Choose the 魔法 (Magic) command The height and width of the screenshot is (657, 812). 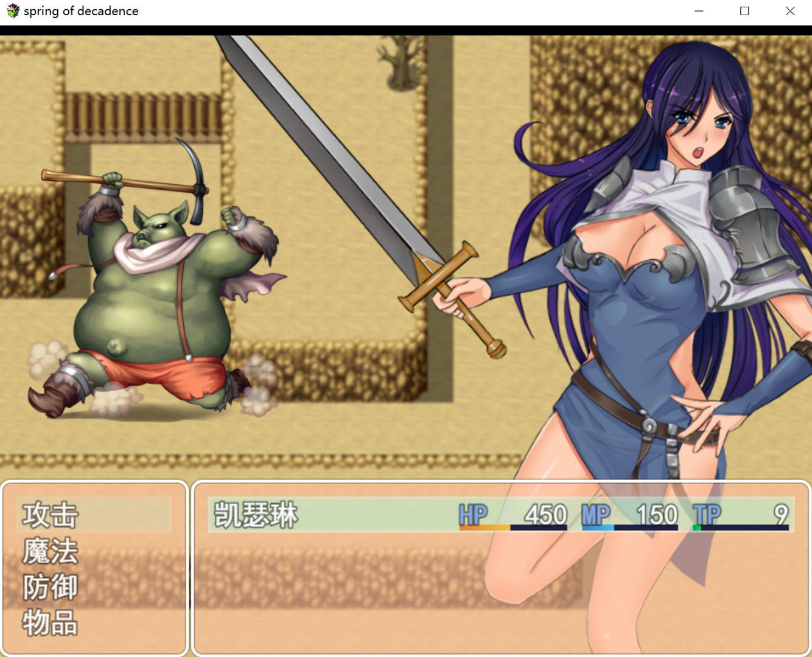coord(51,551)
